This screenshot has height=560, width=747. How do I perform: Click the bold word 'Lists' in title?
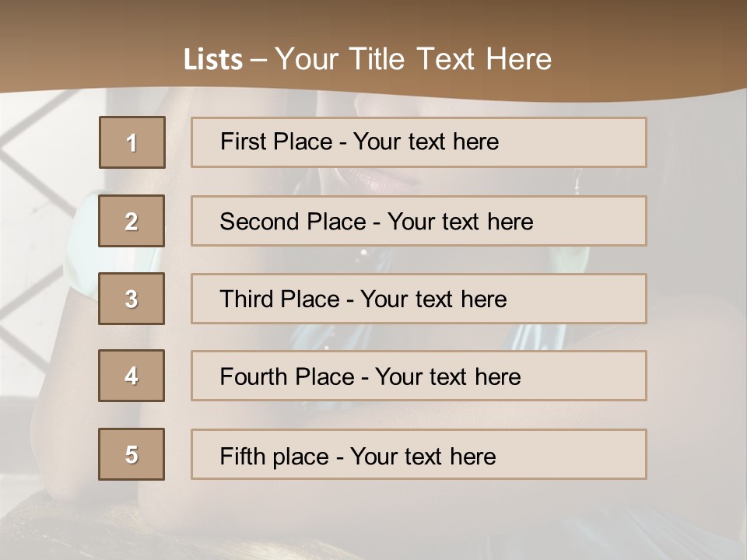(213, 60)
